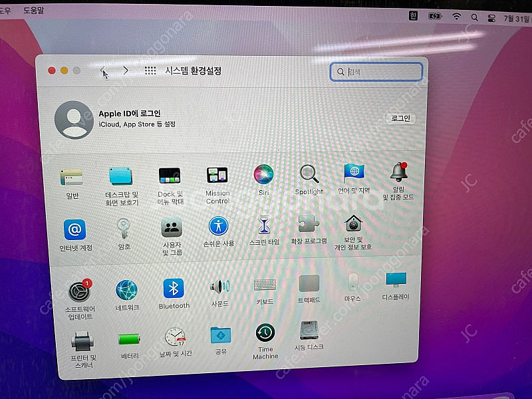This screenshot has height=399, width=532.
Task: Click the search field in System Preferences
Action: click(x=376, y=72)
